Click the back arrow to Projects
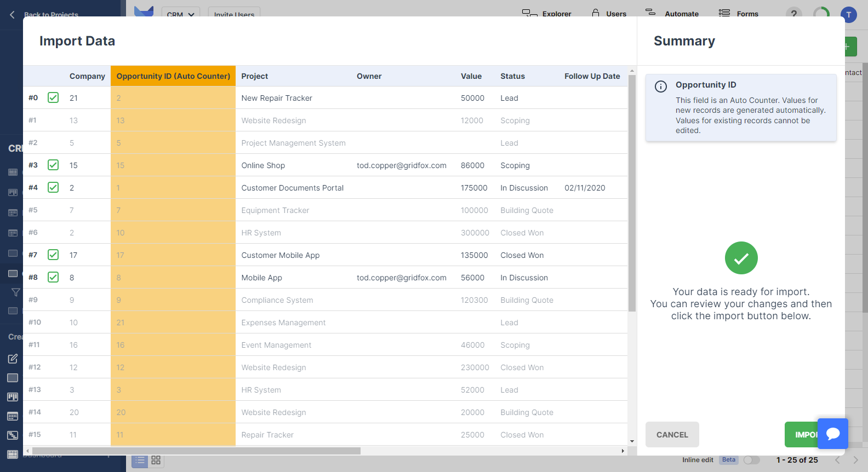The width and height of the screenshot is (868, 472). click(x=12, y=15)
